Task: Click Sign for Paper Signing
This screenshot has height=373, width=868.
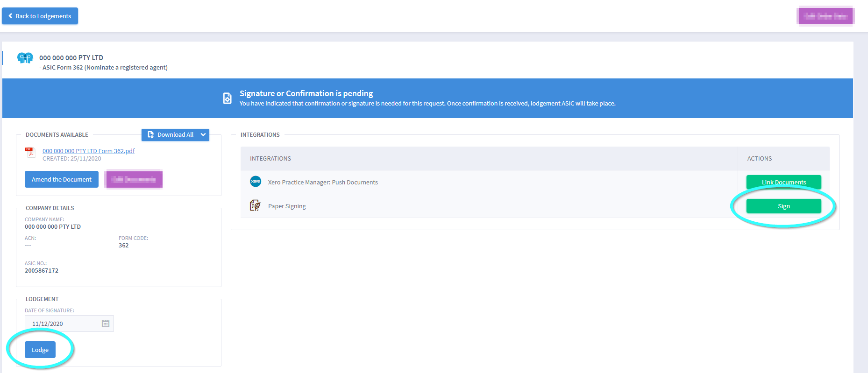Action: tap(783, 206)
